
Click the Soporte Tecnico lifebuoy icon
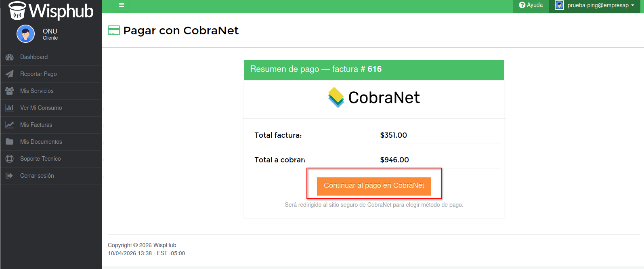pyautogui.click(x=10, y=159)
